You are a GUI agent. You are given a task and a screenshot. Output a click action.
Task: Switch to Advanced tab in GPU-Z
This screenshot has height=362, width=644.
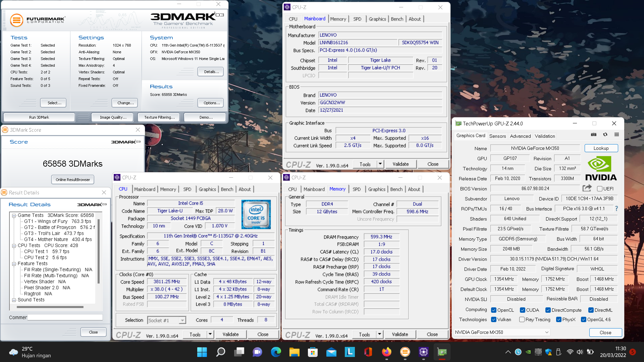pyautogui.click(x=520, y=136)
